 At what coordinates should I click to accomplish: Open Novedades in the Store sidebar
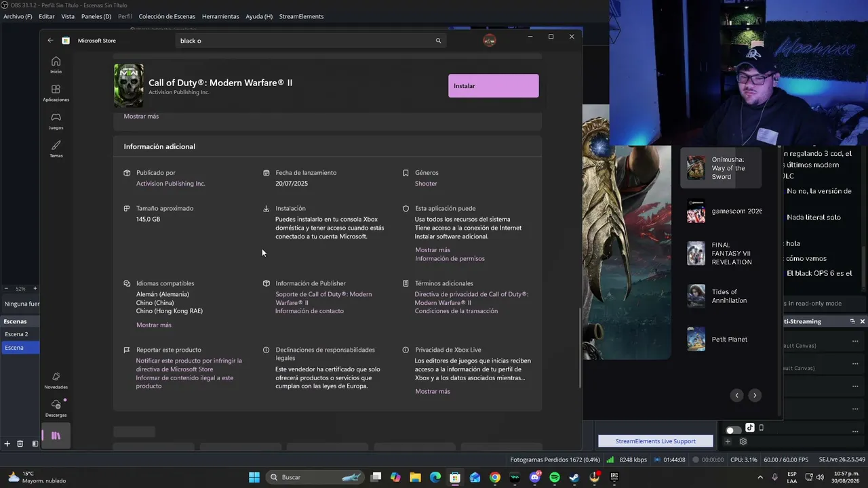[56, 380]
